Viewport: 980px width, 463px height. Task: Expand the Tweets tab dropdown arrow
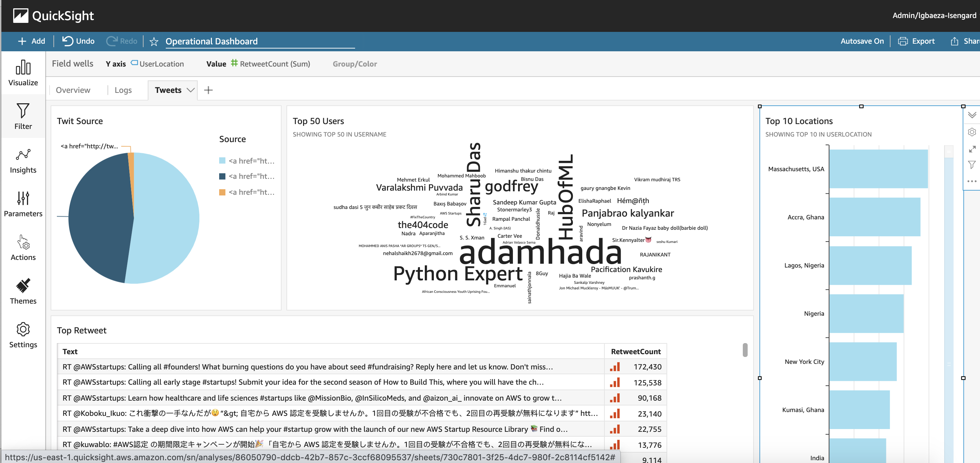point(191,90)
